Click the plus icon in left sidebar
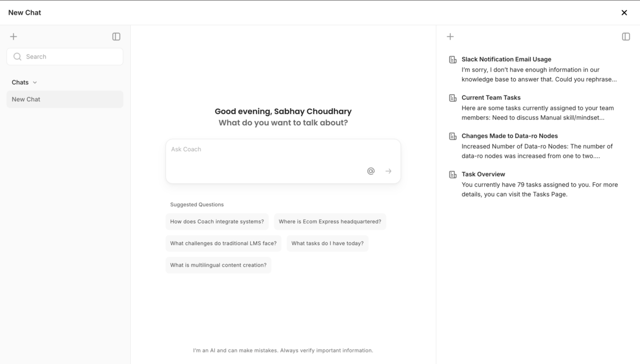 (14, 37)
